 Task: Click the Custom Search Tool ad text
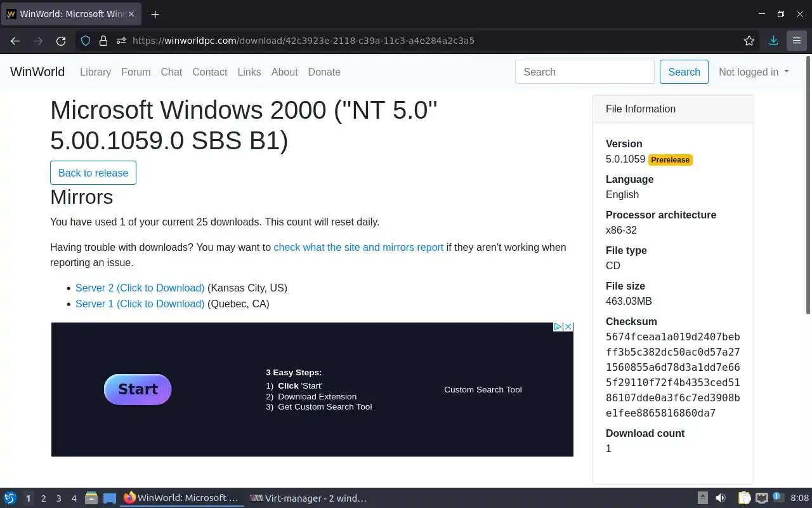pyautogui.click(x=483, y=389)
